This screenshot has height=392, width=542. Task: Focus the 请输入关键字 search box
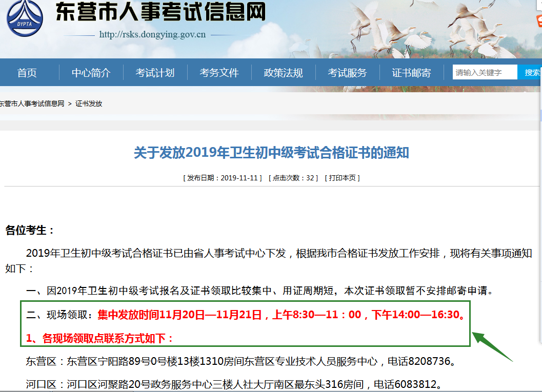484,72
